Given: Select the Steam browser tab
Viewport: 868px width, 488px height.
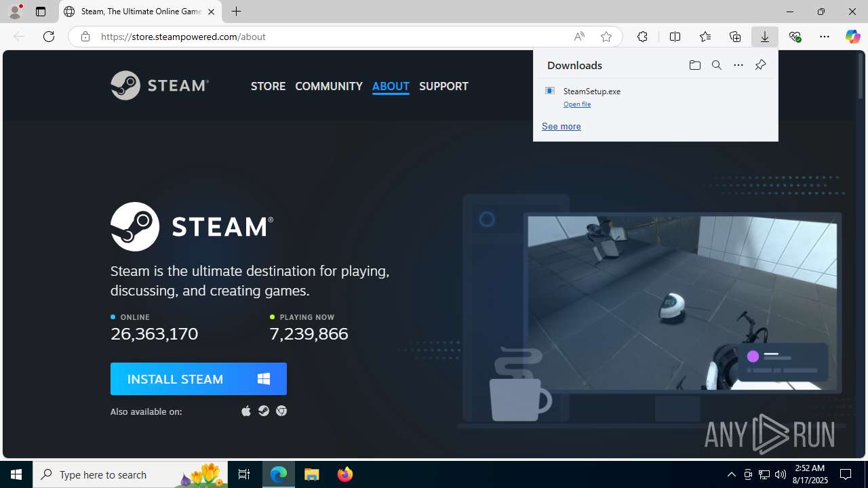Looking at the screenshot, I should click(140, 12).
